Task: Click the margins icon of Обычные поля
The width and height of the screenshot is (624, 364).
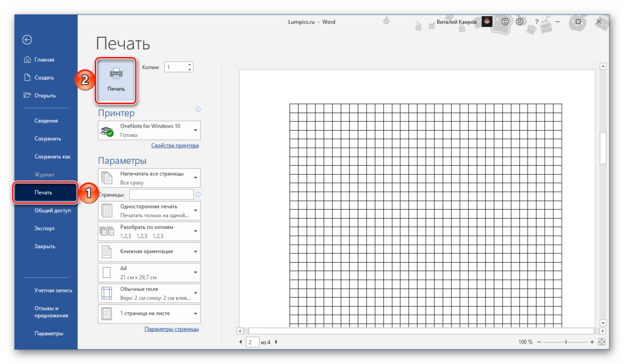Action: click(106, 293)
